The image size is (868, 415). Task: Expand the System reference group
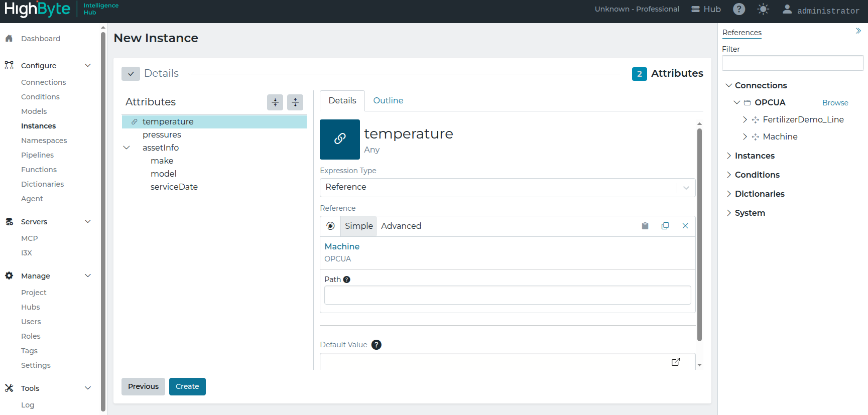(x=728, y=213)
